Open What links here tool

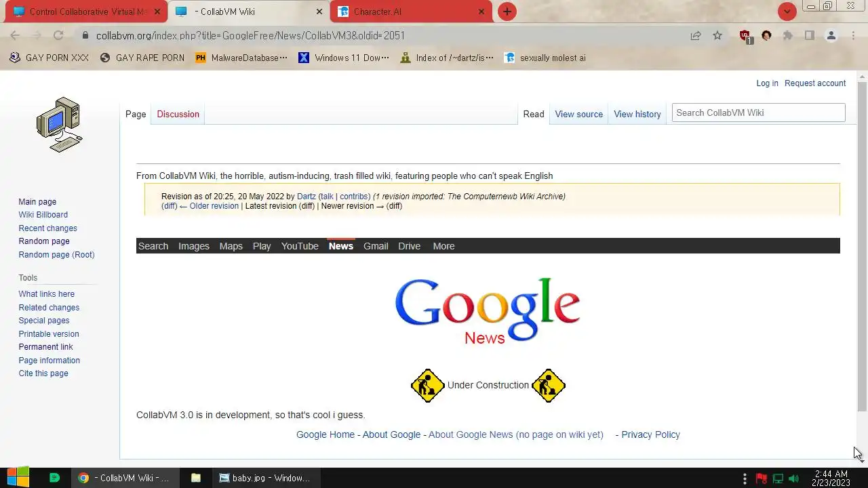pyautogui.click(x=46, y=294)
